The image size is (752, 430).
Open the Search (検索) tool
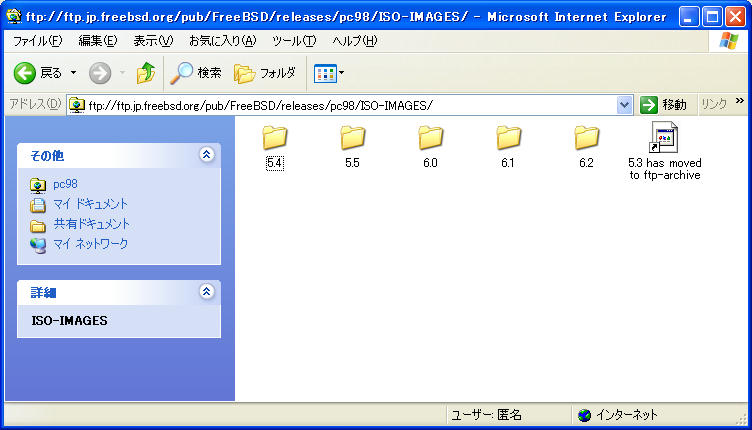(x=196, y=73)
